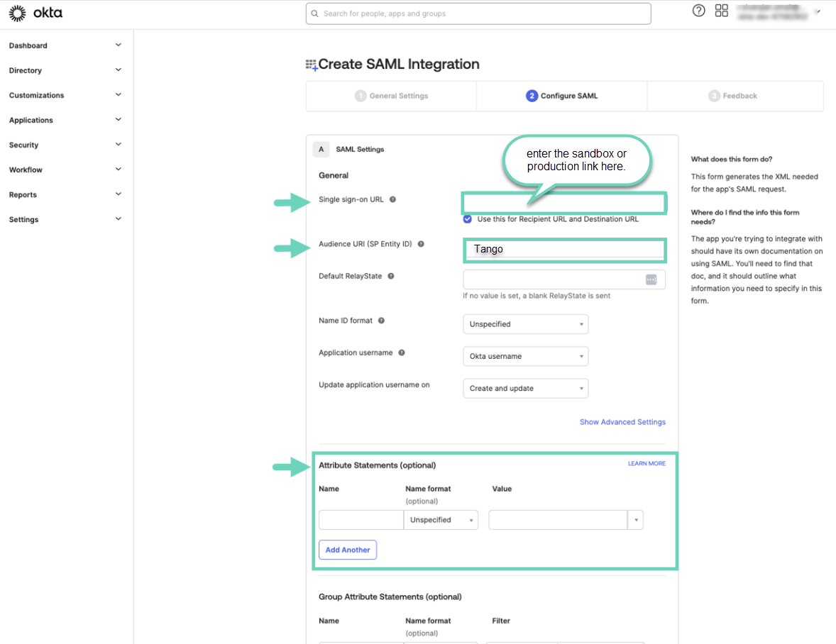
Task: Click info icon beside Default RelayState
Action: coord(391,276)
